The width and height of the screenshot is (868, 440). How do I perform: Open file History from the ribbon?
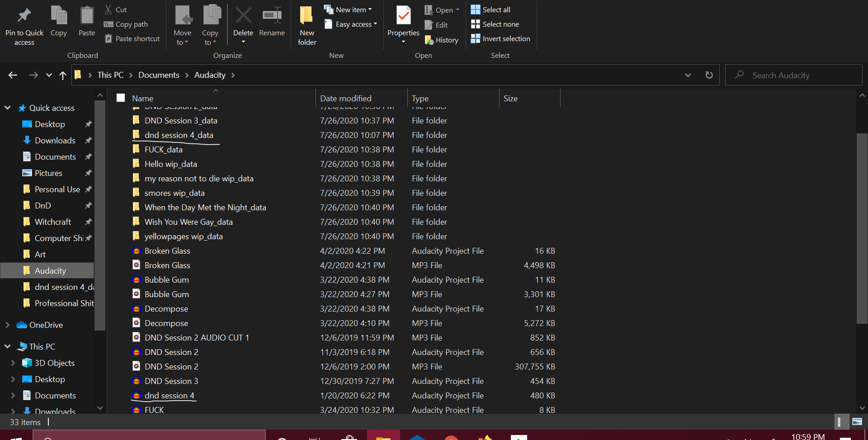coord(442,40)
